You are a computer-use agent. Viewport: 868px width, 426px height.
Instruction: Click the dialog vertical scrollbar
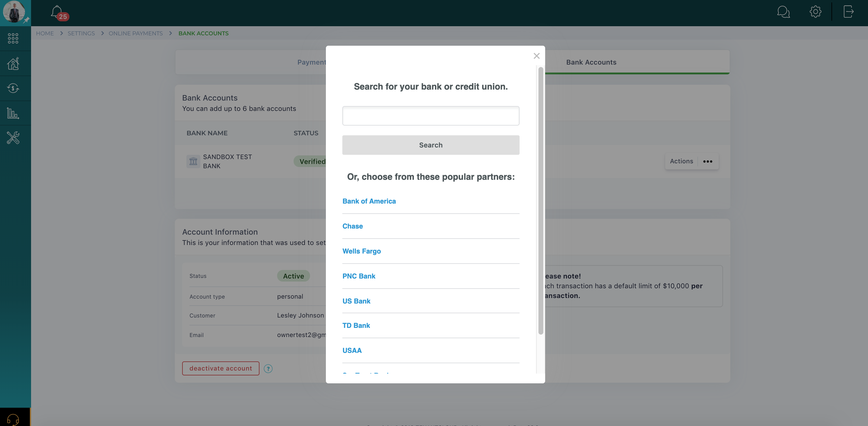541,201
